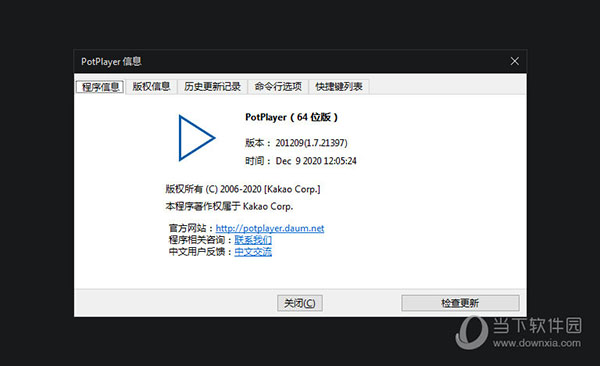Select the 命令行选项 tab
Viewport: 600px width, 366px height.
point(278,87)
